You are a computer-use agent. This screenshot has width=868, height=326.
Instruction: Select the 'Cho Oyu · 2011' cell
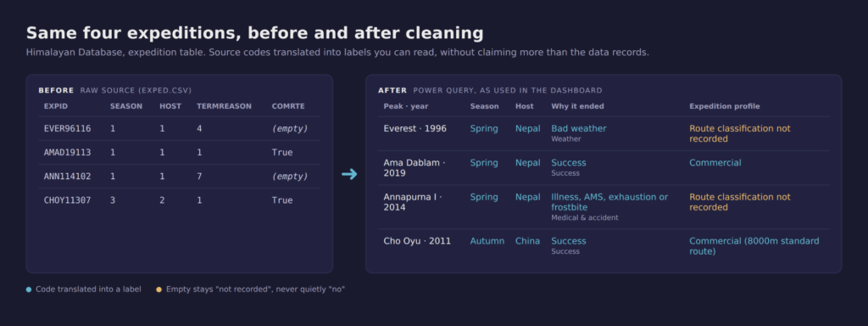(x=417, y=241)
